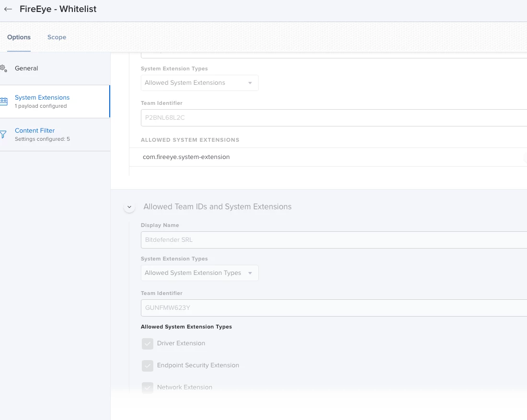Screen dimensions: 527x420
Task: Click the 'Allowed System Extension Types' bold label
Action: point(186,327)
